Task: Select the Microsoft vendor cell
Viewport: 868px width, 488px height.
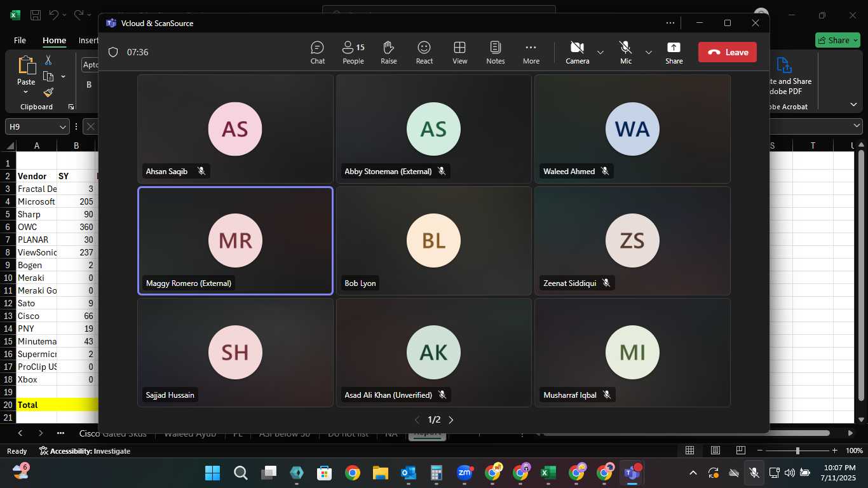Action: (36, 201)
